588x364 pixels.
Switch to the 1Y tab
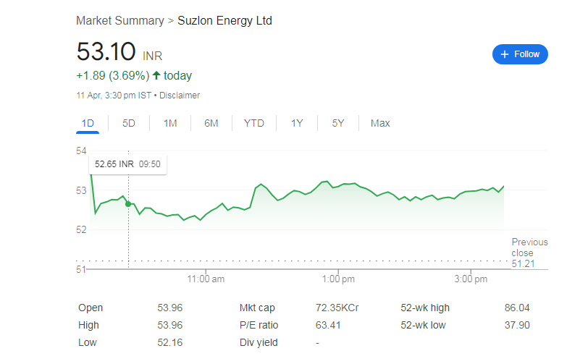click(297, 123)
